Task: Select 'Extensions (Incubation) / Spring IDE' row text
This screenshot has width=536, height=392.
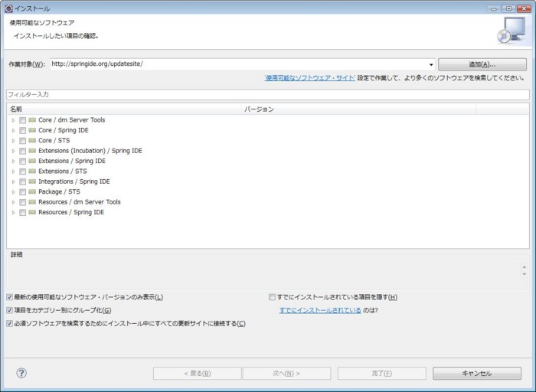Action: point(90,151)
